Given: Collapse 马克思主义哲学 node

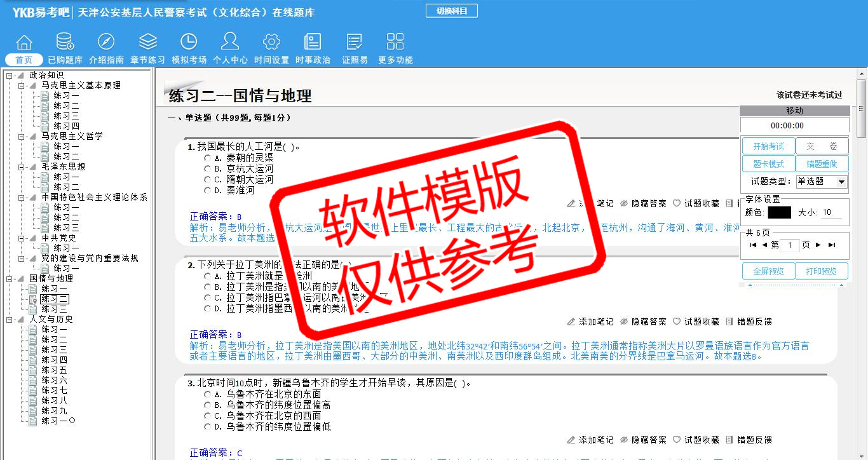Looking at the screenshot, I should pos(21,137).
